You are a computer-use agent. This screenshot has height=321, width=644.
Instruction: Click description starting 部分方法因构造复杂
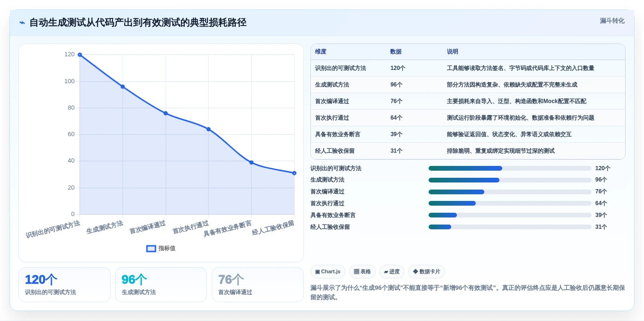512,85
